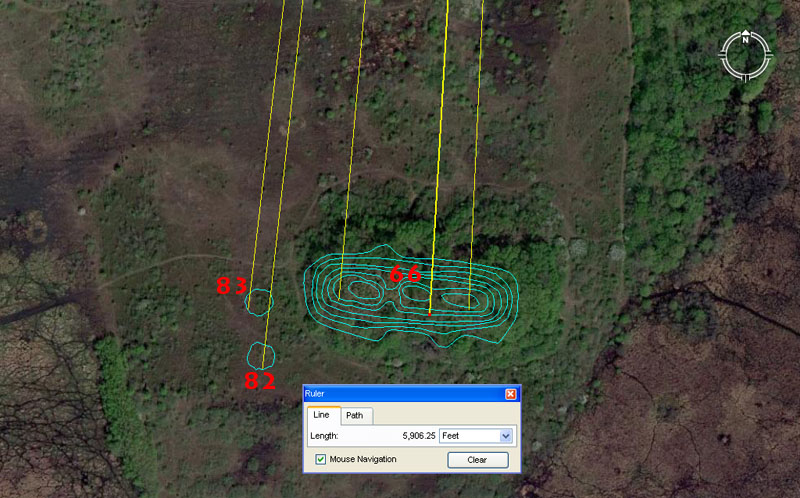The image size is (800, 498).
Task: Select the Line tab
Action: pos(321,415)
